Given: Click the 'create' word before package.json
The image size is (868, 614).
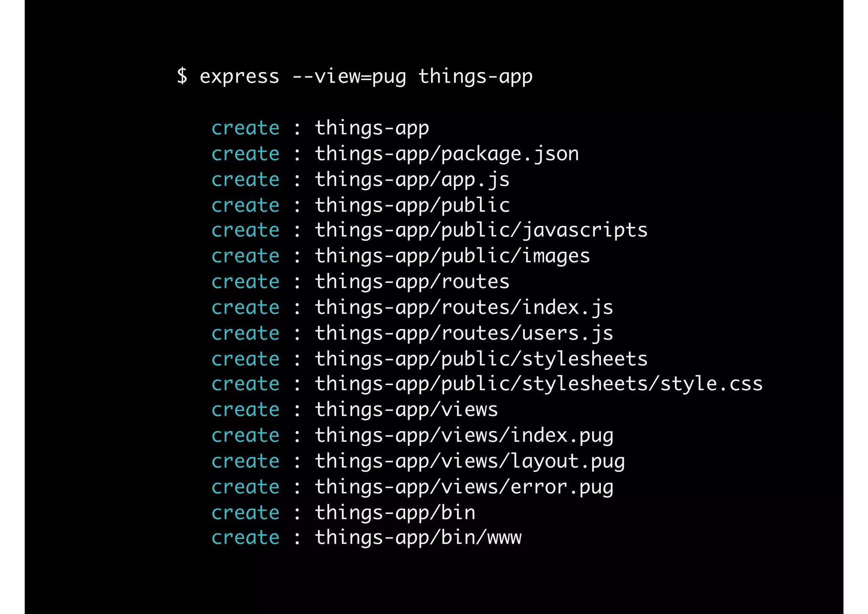Looking at the screenshot, I should tap(245, 154).
